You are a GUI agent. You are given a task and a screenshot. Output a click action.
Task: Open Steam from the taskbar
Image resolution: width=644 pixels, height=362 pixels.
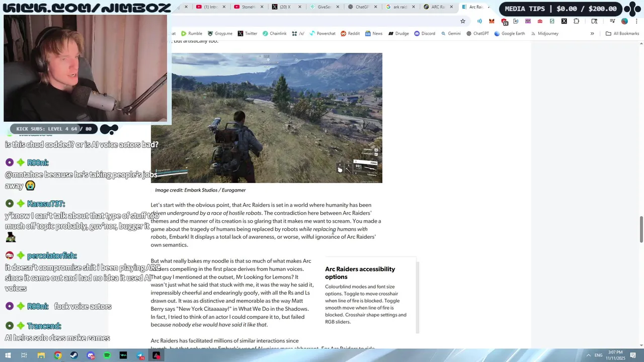(x=74, y=355)
